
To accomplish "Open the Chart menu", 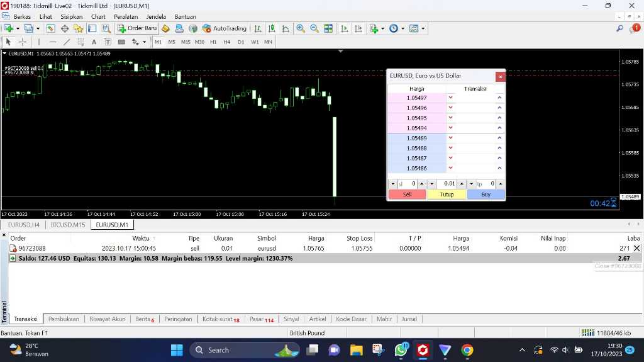I will tap(98, 16).
